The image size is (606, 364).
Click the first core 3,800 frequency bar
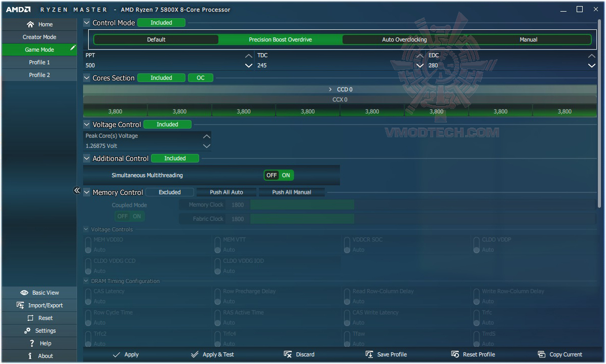pyautogui.click(x=115, y=111)
